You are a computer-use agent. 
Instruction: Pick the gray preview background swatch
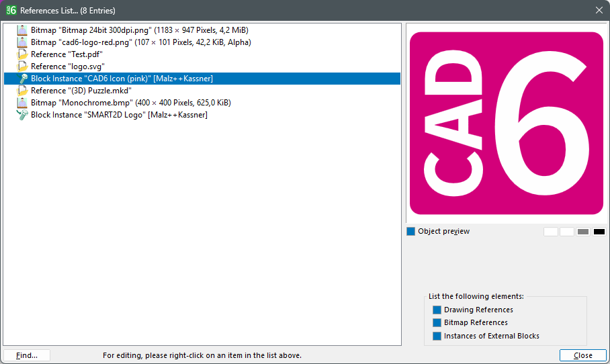pyautogui.click(x=582, y=232)
